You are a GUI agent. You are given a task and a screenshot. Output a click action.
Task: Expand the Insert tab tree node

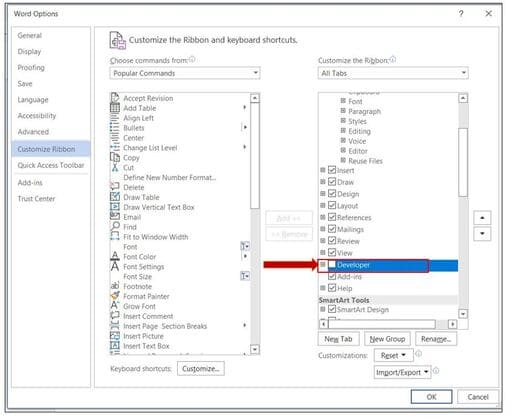coord(323,170)
